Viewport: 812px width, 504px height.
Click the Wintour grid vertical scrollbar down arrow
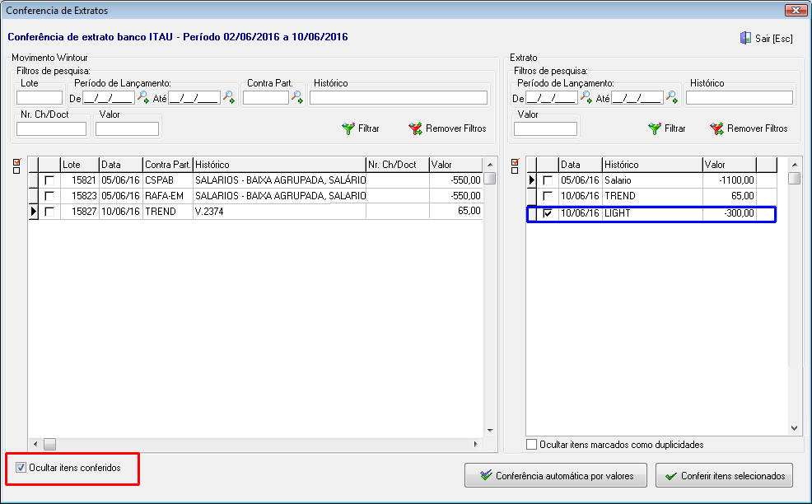coord(490,431)
